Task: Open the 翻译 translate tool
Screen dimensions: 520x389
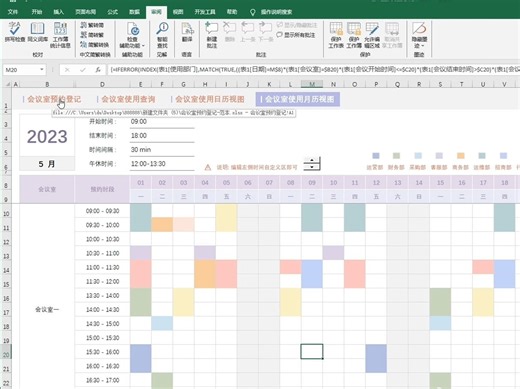Action: click(x=187, y=32)
